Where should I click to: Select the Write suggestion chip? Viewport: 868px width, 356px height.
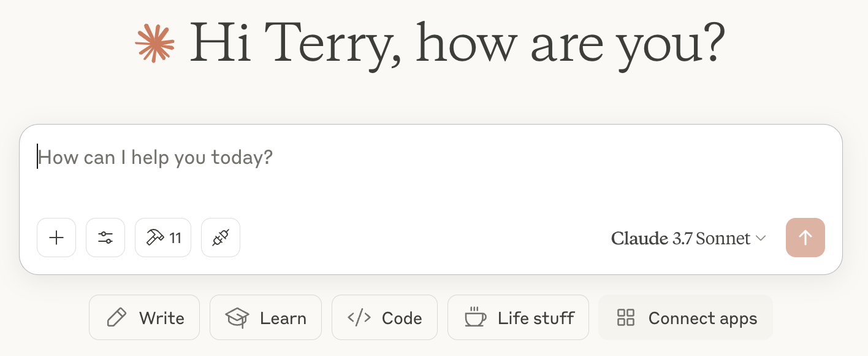[144, 317]
